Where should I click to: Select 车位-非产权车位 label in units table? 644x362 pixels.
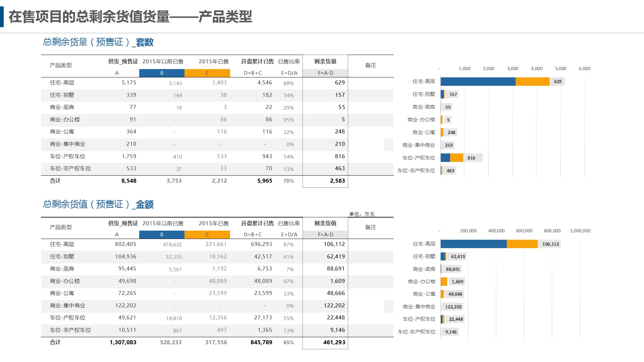coord(70,168)
